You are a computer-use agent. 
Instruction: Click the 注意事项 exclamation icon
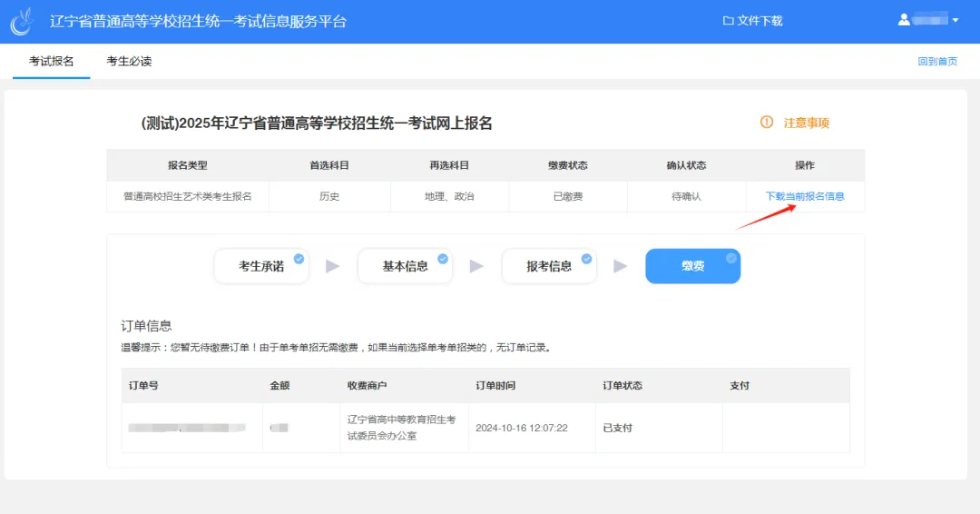coord(766,123)
